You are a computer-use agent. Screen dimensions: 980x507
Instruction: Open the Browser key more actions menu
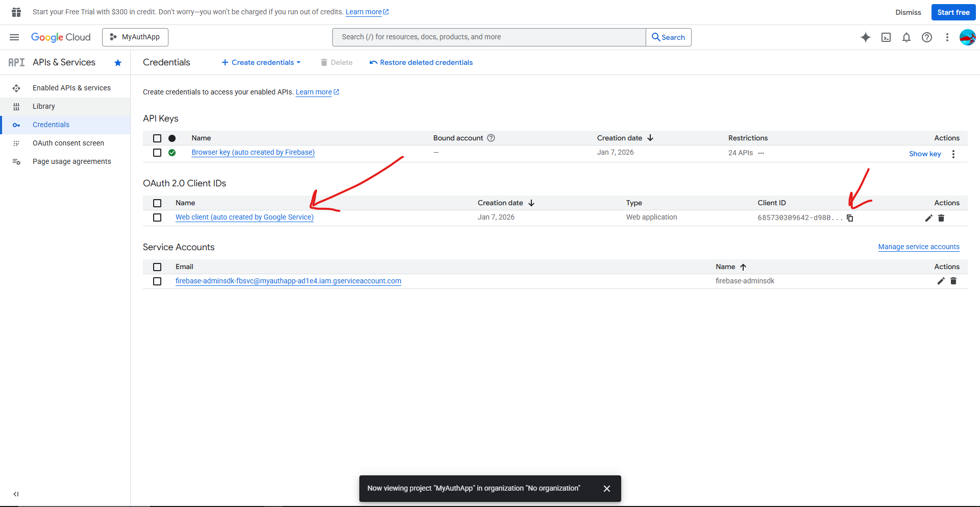pos(953,154)
